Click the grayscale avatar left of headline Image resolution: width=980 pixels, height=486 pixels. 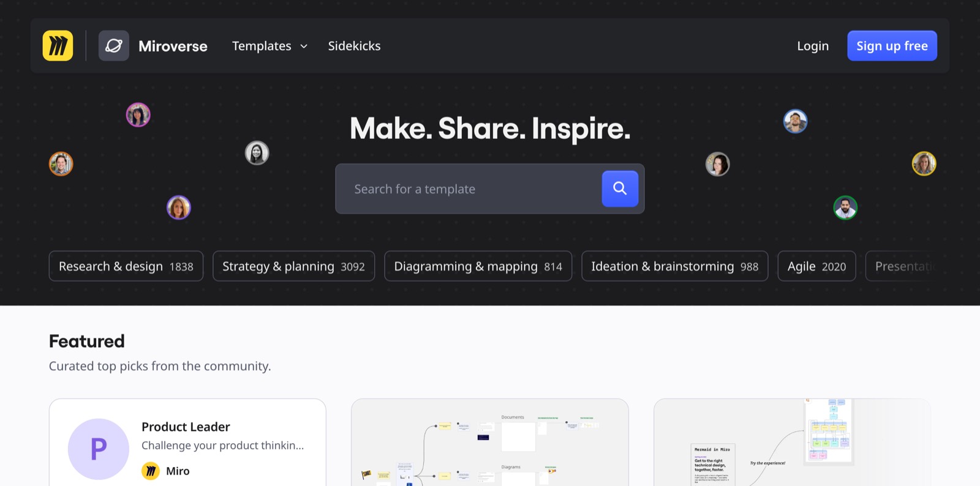(x=257, y=153)
